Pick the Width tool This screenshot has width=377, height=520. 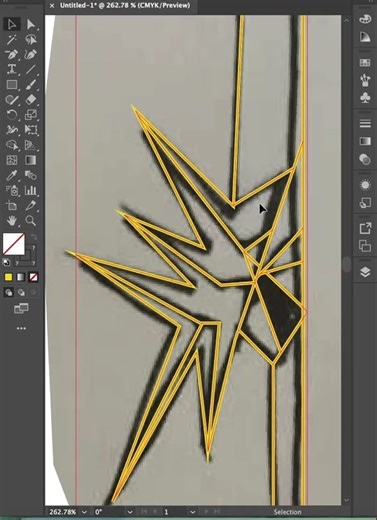click(x=12, y=130)
